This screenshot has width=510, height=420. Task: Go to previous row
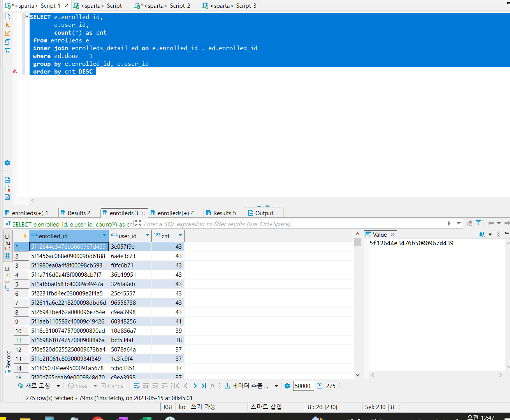[x=186, y=386]
